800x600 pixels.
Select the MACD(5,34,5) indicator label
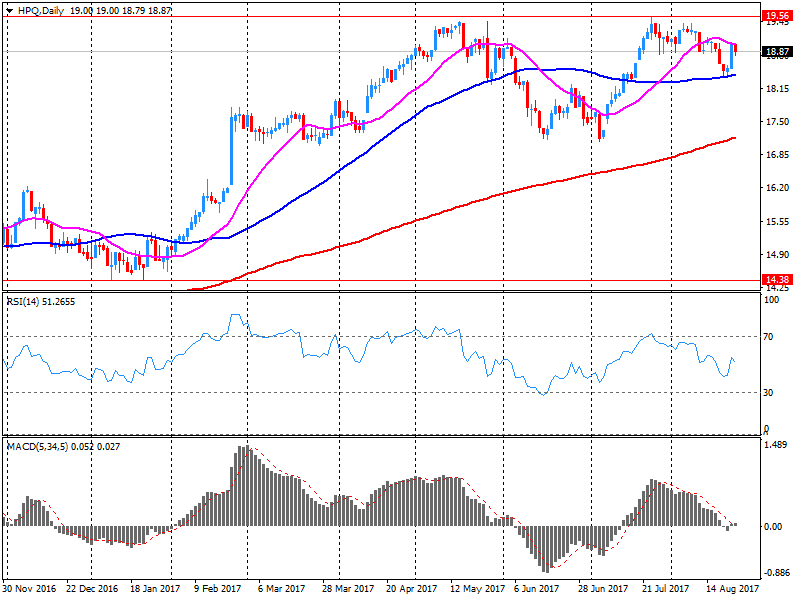tap(63, 446)
